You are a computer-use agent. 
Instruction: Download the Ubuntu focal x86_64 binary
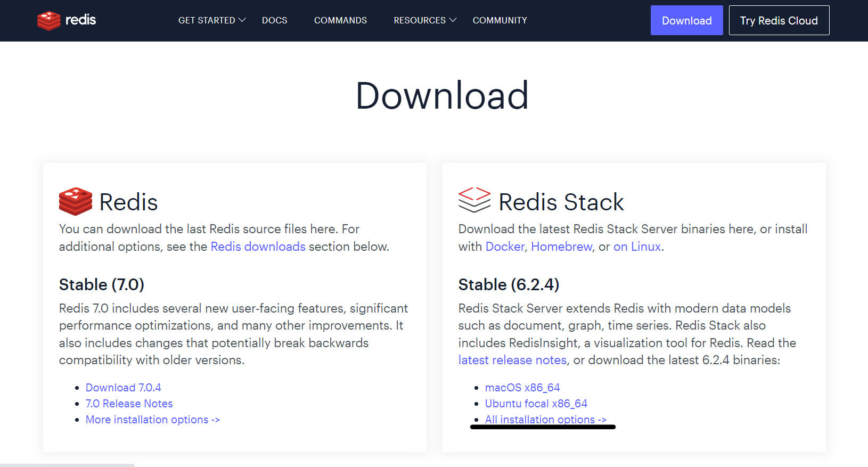pos(536,404)
